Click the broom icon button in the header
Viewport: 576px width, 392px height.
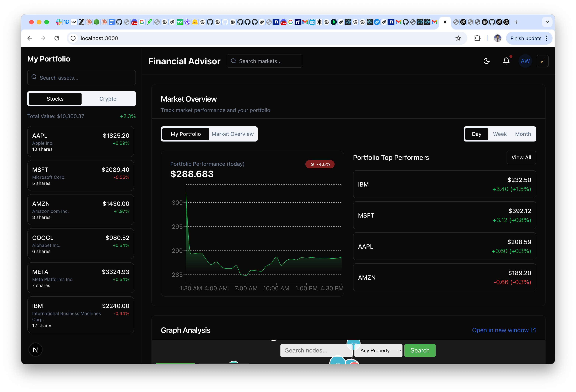(x=542, y=61)
